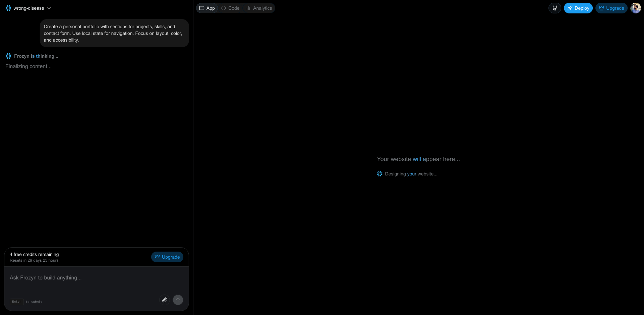Click the Upgrade button near credits banner
The image size is (644, 315).
tap(167, 257)
